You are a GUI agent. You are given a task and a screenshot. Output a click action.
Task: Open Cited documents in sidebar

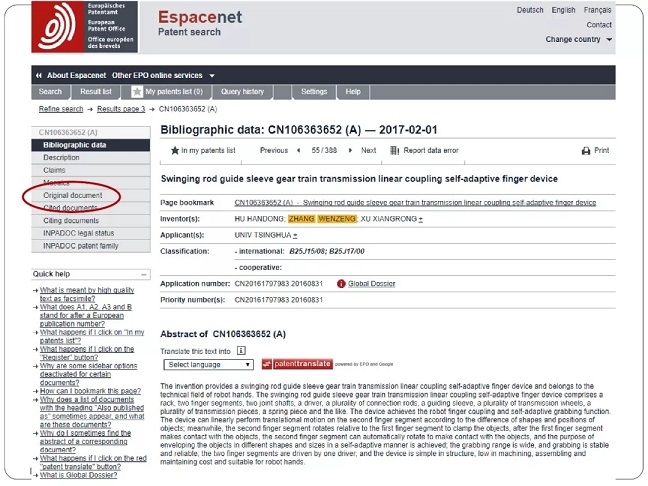click(x=91, y=208)
